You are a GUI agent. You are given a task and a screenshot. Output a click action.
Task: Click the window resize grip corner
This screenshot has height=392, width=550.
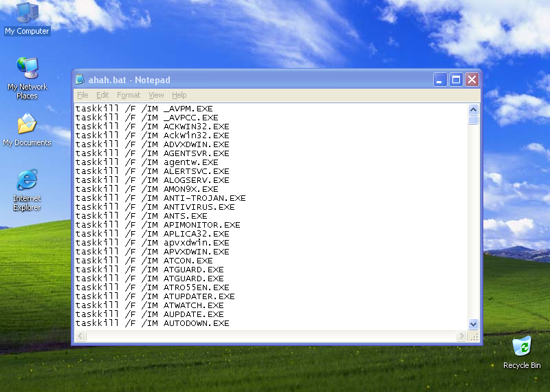pos(474,336)
